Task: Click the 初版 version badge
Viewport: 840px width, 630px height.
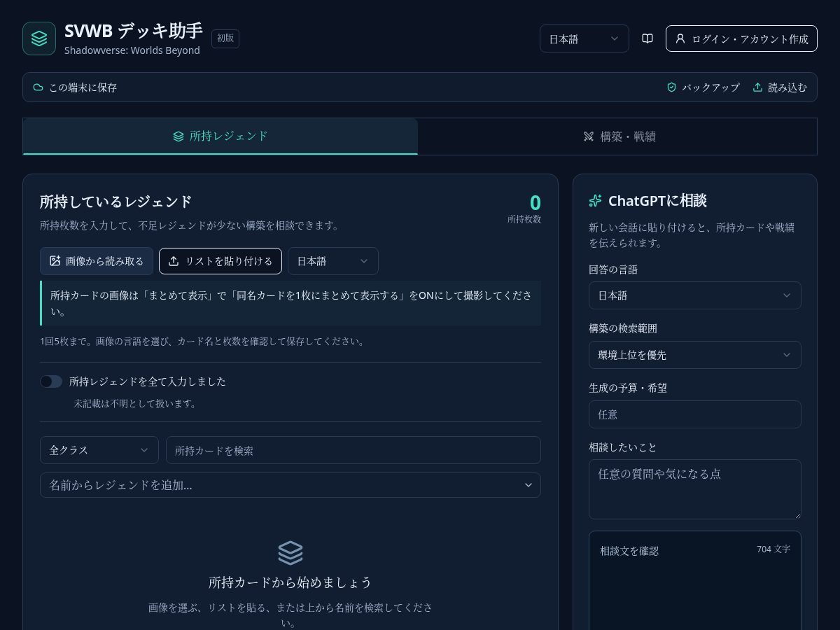Action: (225, 38)
